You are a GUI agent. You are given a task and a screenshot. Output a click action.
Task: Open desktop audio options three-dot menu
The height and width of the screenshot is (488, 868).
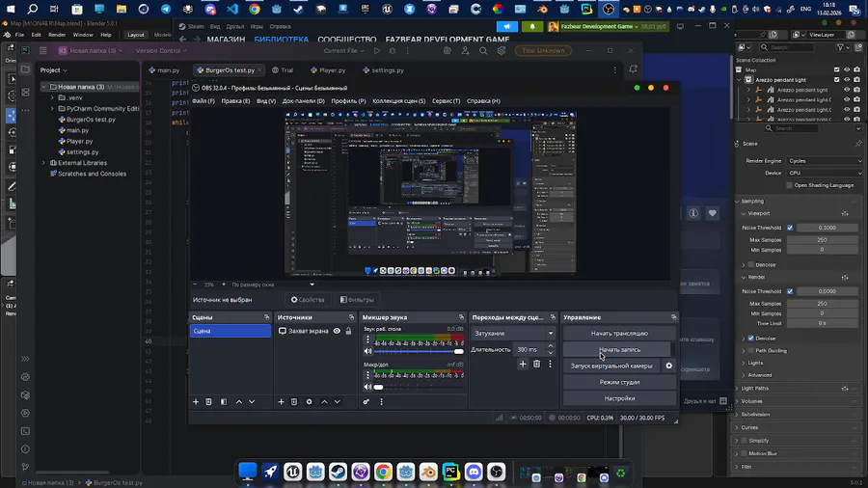pyautogui.click(x=367, y=339)
